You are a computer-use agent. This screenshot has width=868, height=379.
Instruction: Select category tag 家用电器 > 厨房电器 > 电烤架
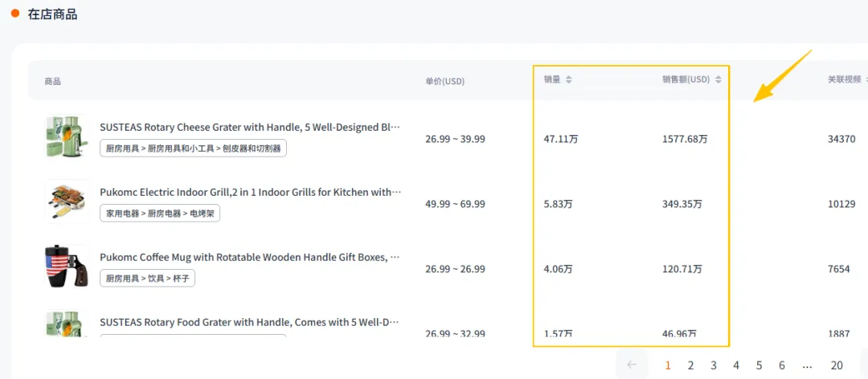pos(160,214)
